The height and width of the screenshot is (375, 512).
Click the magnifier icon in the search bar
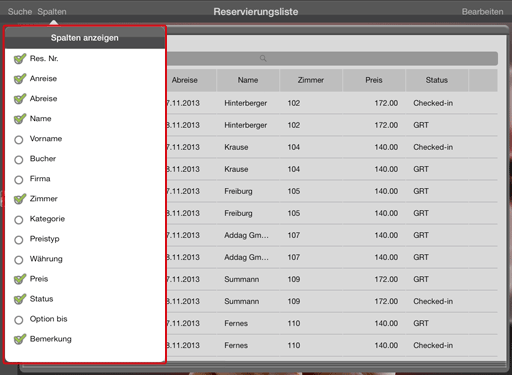263,58
